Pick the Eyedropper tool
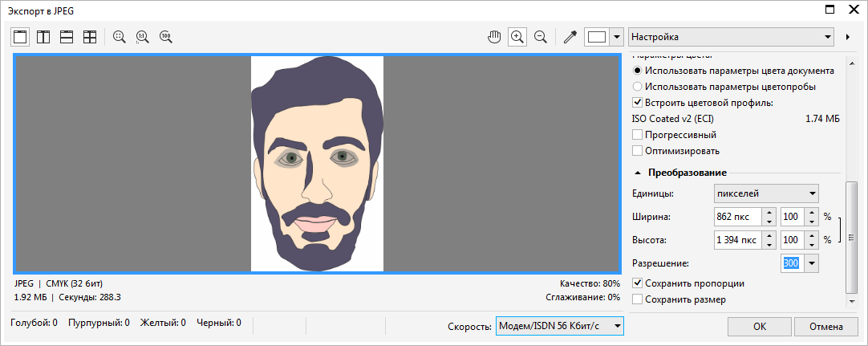Viewport: 868px width, 346px height. (570, 37)
